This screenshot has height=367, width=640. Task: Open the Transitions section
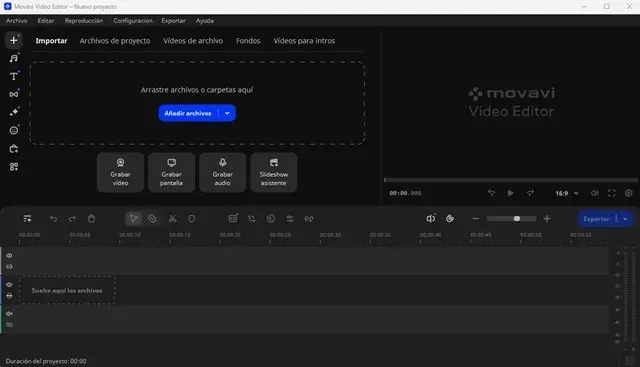[x=13, y=94]
